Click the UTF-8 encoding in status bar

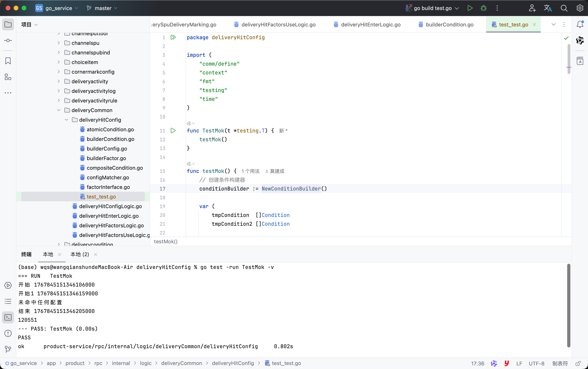536,363
